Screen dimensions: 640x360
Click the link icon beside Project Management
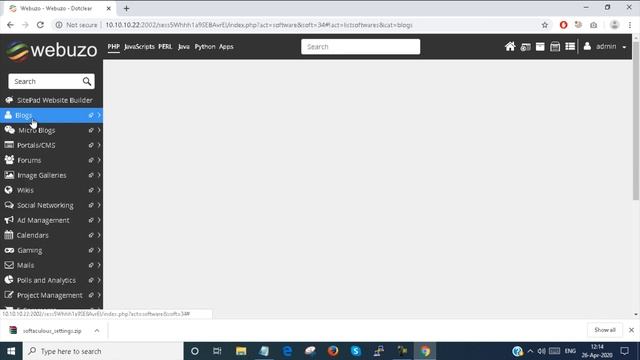91,295
